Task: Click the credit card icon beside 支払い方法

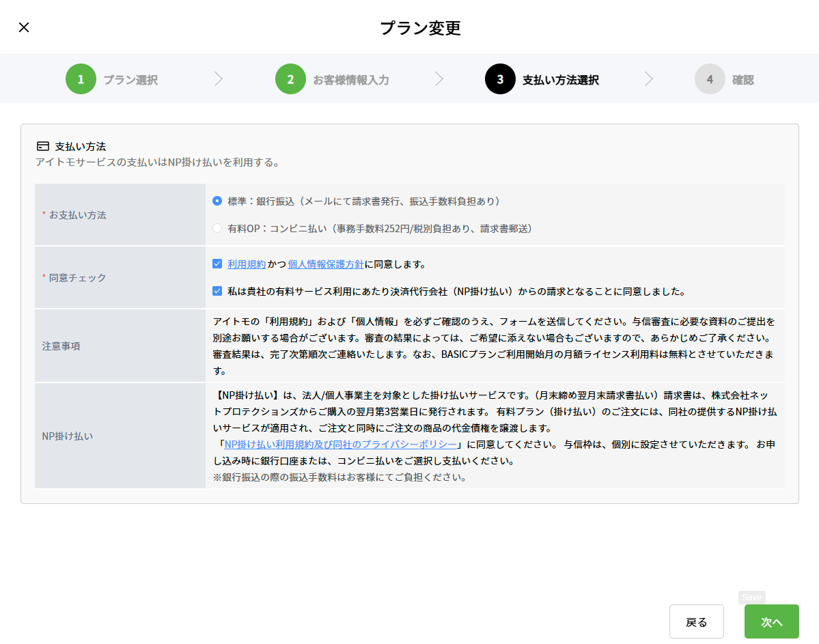Action: coord(43,146)
